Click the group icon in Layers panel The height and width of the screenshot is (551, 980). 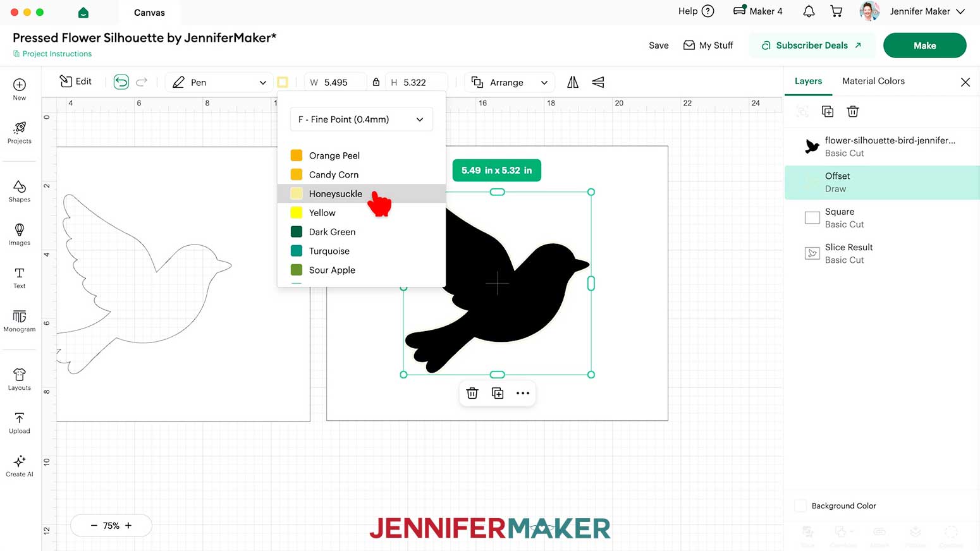(x=802, y=111)
